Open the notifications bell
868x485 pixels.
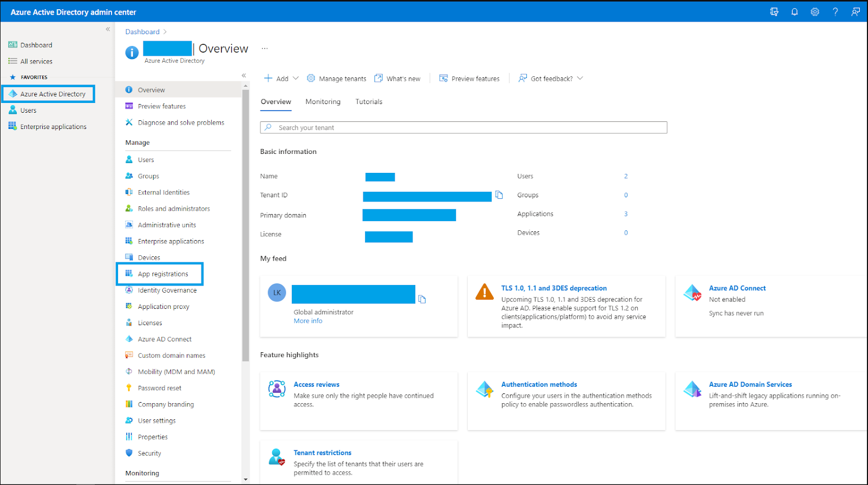pyautogui.click(x=794, y=12)
